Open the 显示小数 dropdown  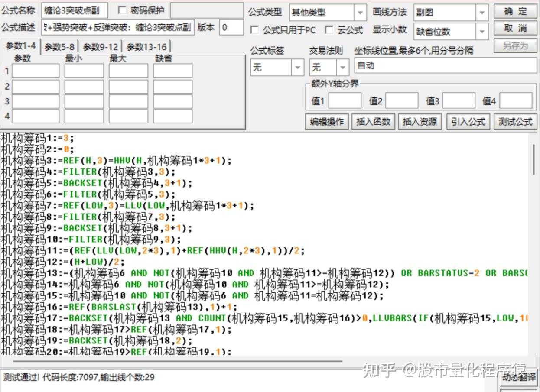click(x=482, y=31)
